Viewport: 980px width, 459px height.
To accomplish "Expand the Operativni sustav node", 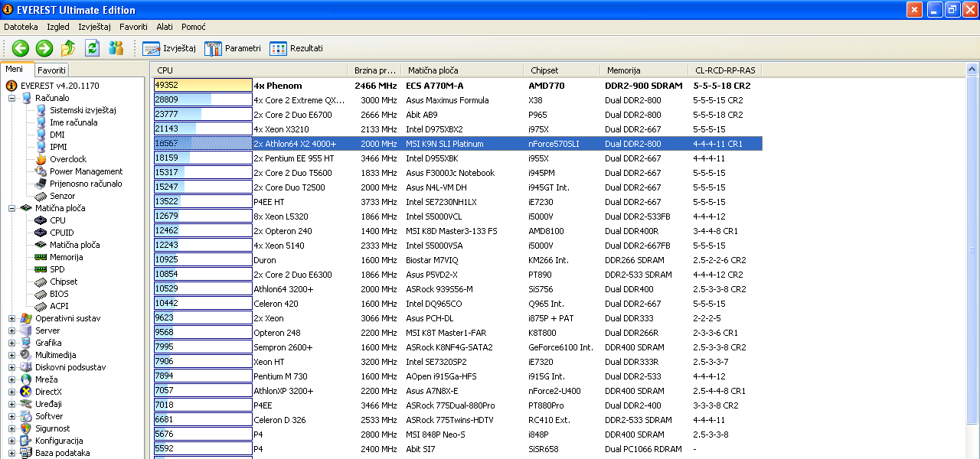I will [x=12, y=318].
